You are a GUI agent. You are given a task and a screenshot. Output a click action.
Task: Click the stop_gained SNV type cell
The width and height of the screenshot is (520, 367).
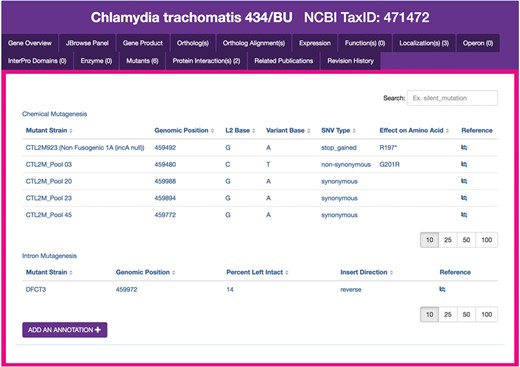(x=339, y=148)
